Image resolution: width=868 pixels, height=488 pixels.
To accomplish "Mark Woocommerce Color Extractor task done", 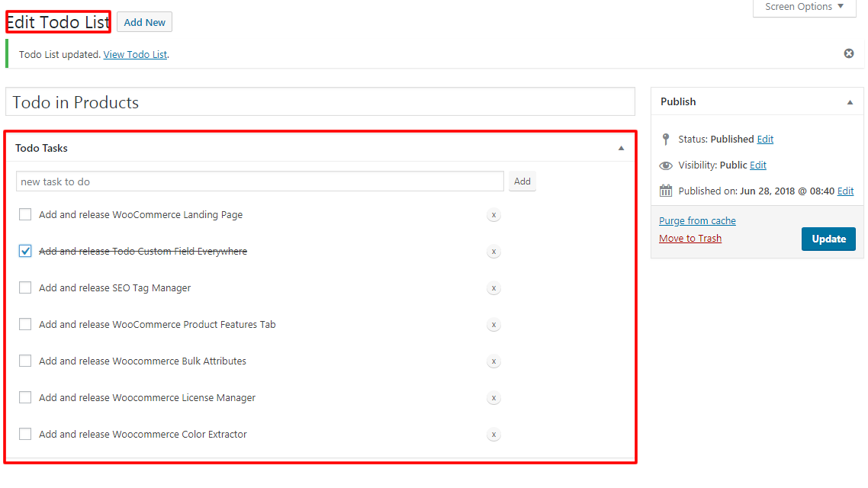I will [x=25, y=434].
